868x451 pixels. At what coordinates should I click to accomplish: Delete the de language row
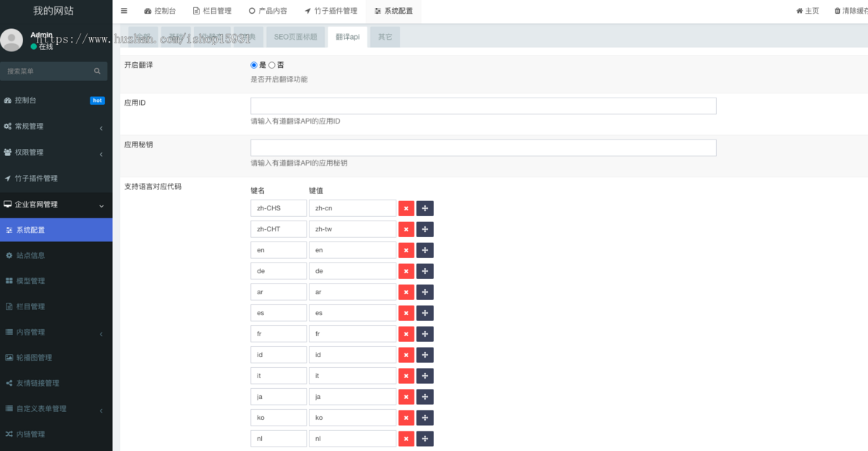click(x=407, y=271)
